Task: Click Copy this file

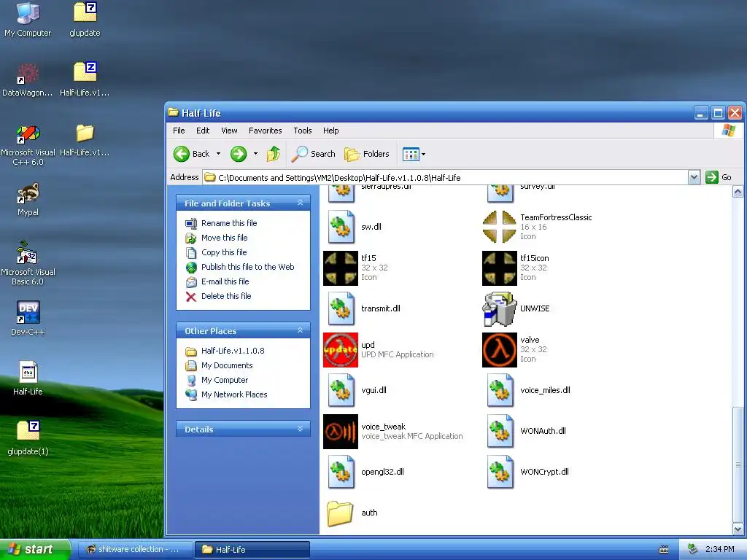Action: click(x=224, y=252)
